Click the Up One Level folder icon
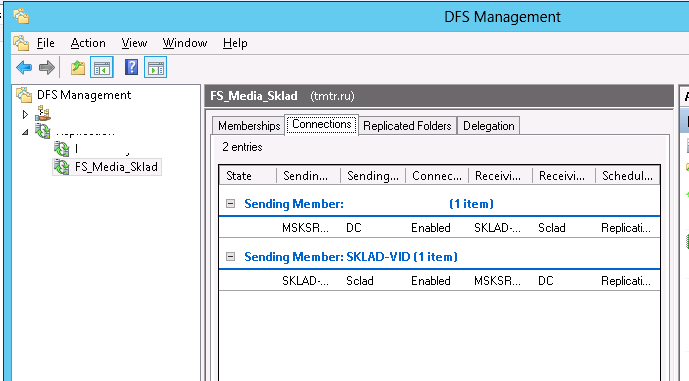The width and height of the screenshot is (689, 381). click(x=78, y=68)
